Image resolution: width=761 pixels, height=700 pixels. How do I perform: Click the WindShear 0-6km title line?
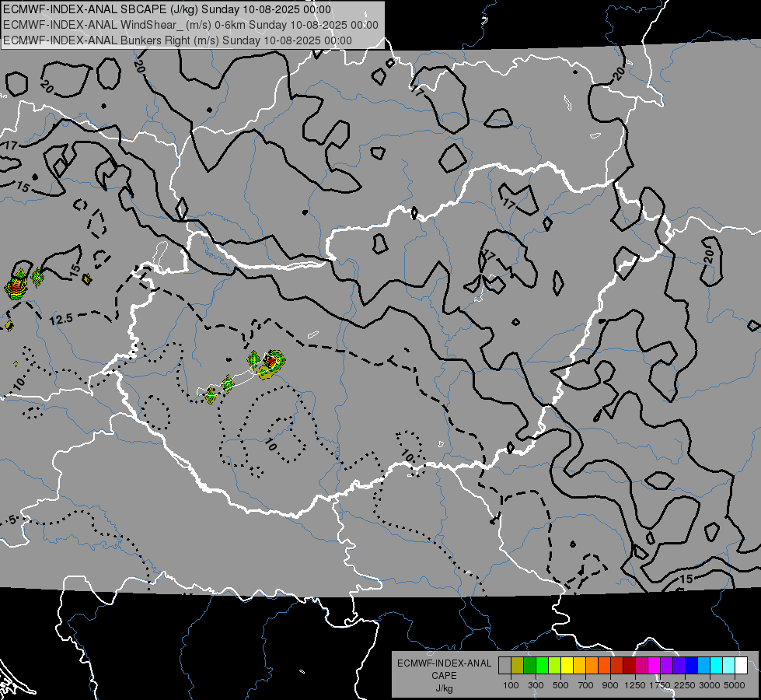(x=190, y=25)
